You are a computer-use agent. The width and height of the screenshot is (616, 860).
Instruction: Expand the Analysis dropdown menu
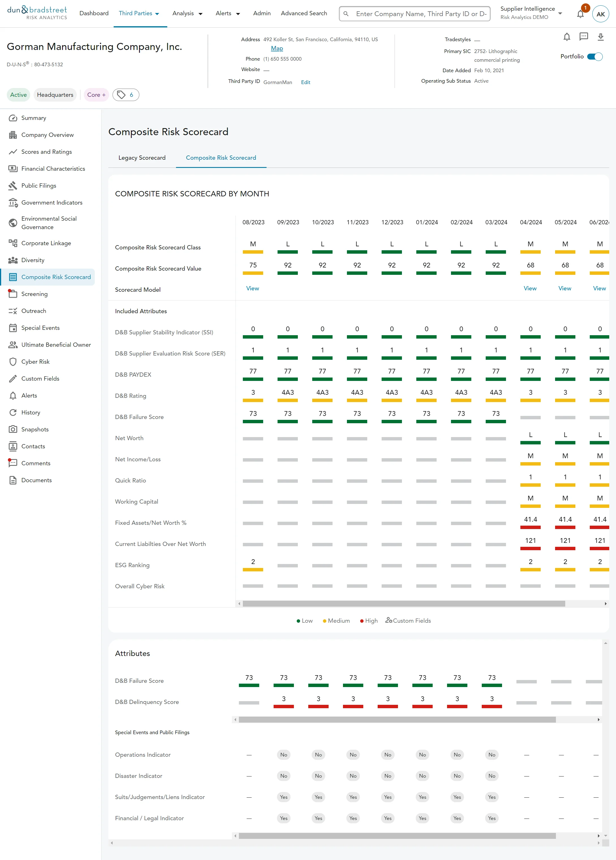(187, 13)
